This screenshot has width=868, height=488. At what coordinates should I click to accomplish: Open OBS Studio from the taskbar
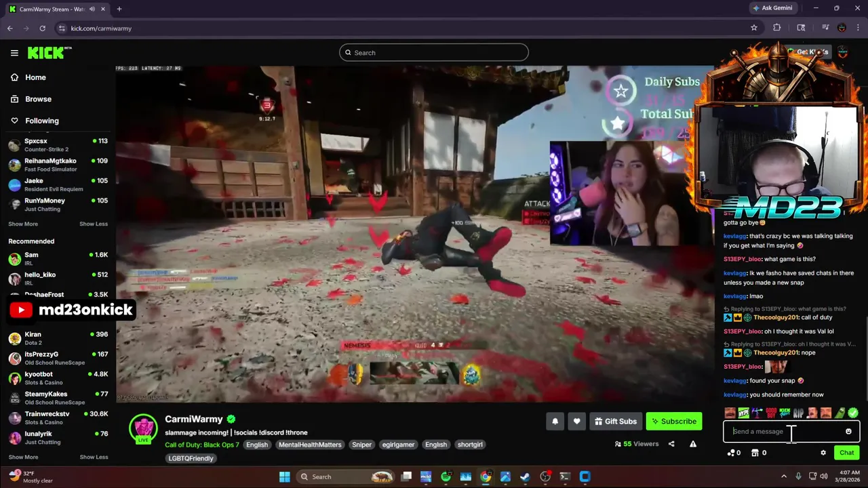coord(545,476)
